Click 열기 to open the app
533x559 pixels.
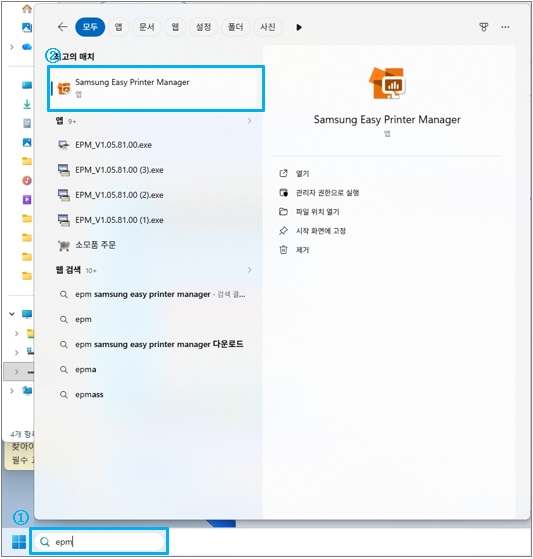302,174
